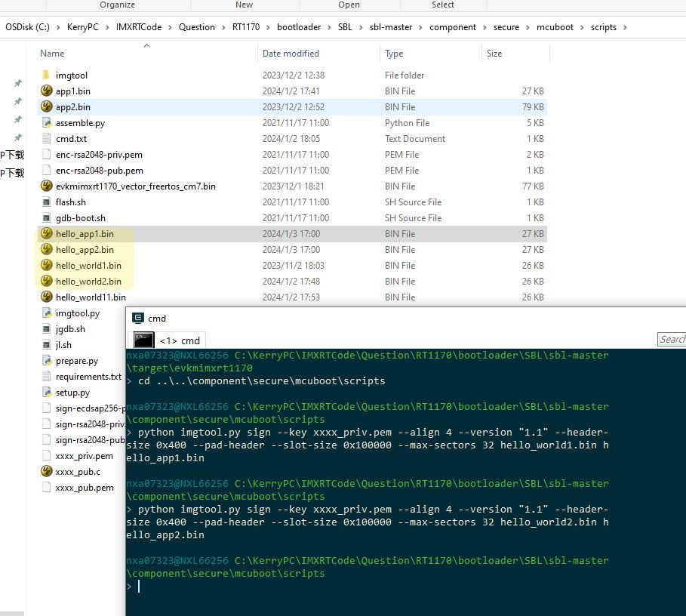Click the gdb-boot.sh script icon
Image resolution: width=686 pixels, height=616 pixels.
[x=46, y=217]
